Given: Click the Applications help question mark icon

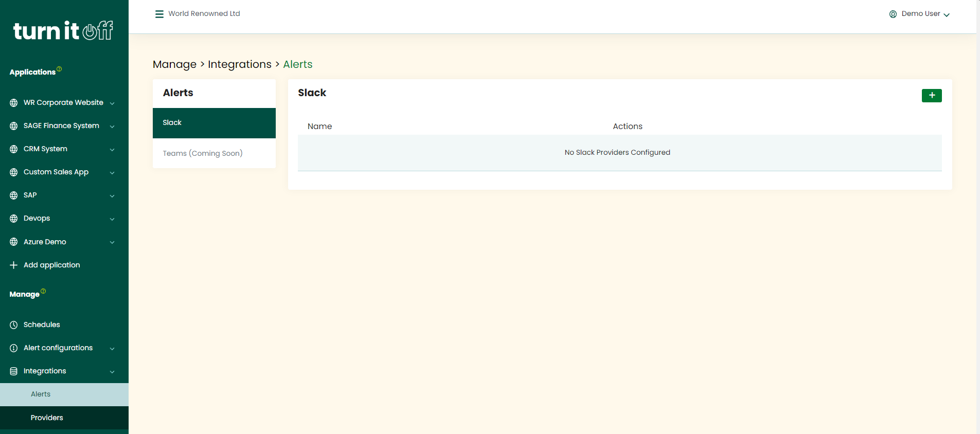Looking at the screenshot, I should click(59, 69).
